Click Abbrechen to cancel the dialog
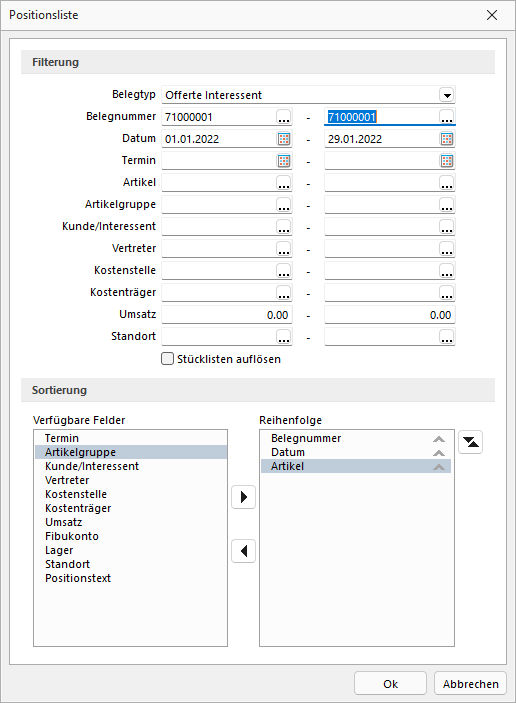516x703 pixels. pos(470,684)
